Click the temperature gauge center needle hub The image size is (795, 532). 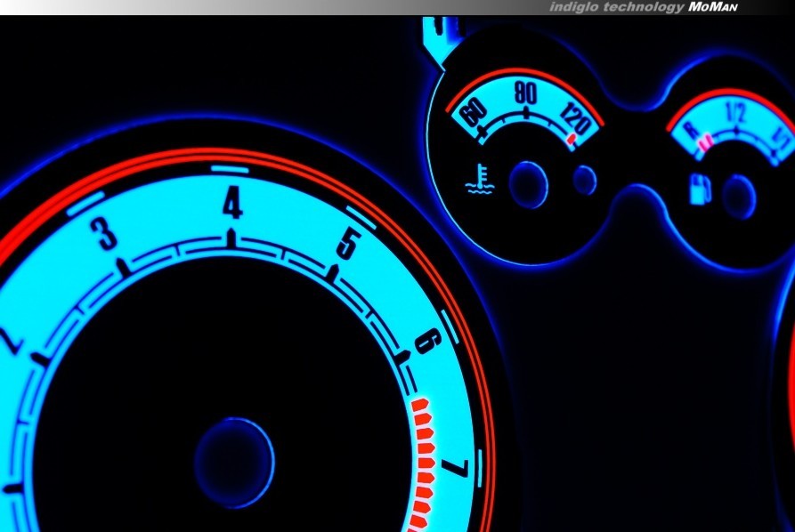click(528, 185)
